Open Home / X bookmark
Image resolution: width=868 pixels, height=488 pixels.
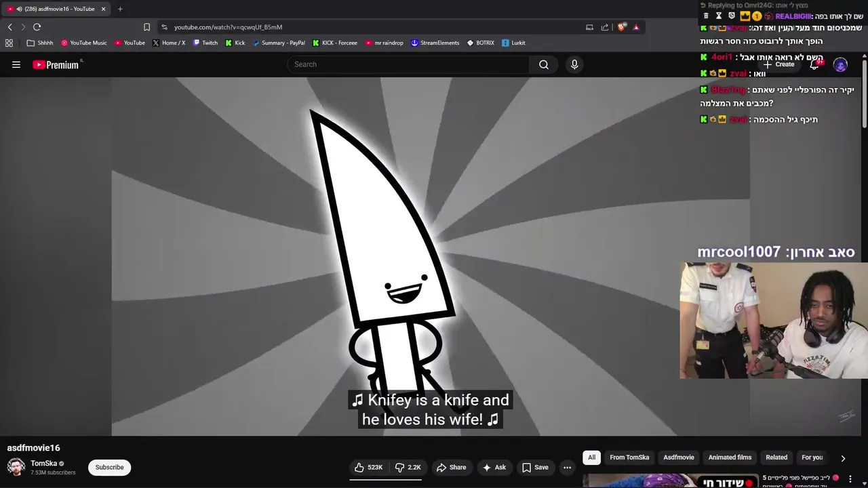[169, 43]
